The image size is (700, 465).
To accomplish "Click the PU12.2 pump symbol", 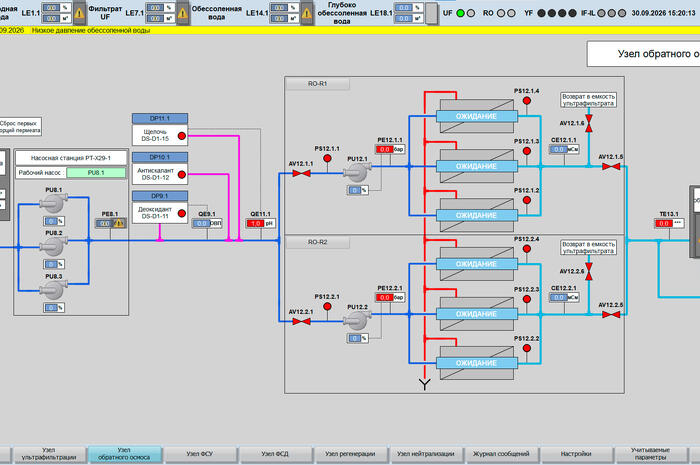I will [x=357, y=320].
